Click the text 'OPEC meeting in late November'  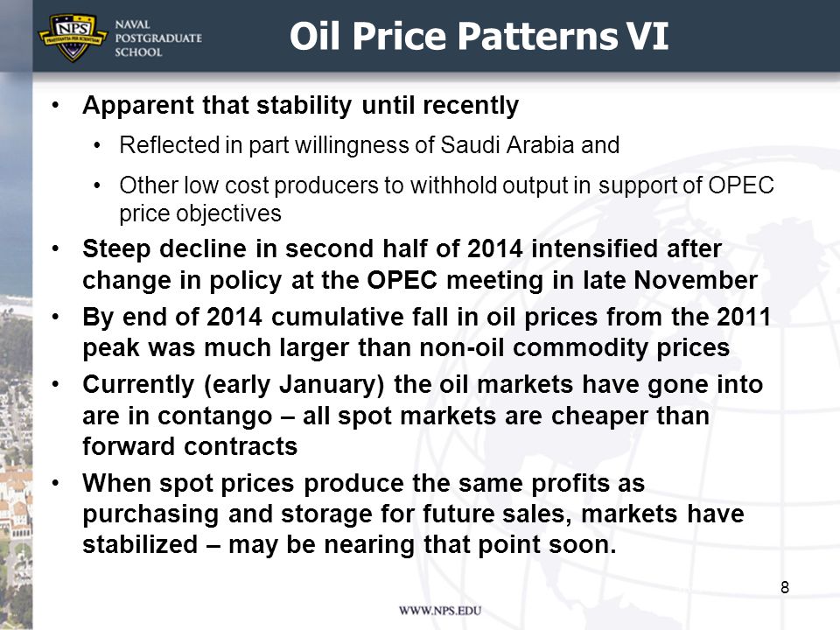tap(562, 280)
